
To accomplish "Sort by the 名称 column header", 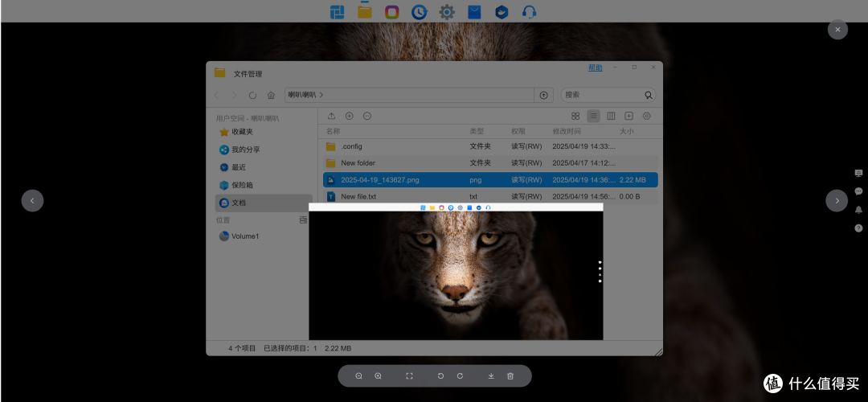I will pos(333,131).
